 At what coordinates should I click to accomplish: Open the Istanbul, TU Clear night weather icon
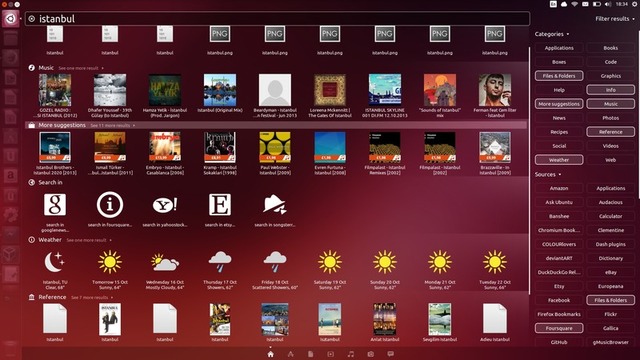click(x=55, y=262)
